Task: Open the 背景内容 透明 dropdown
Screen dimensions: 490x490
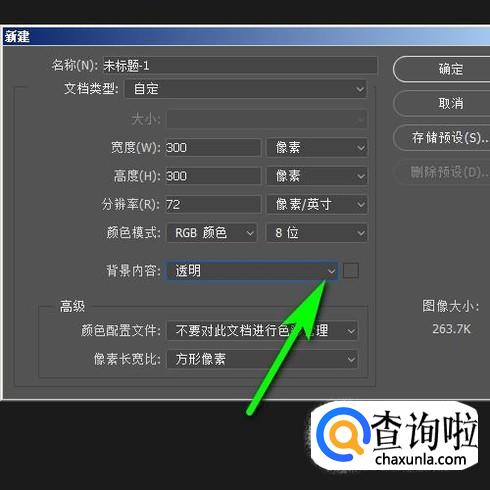Action: tap(252, 271)
